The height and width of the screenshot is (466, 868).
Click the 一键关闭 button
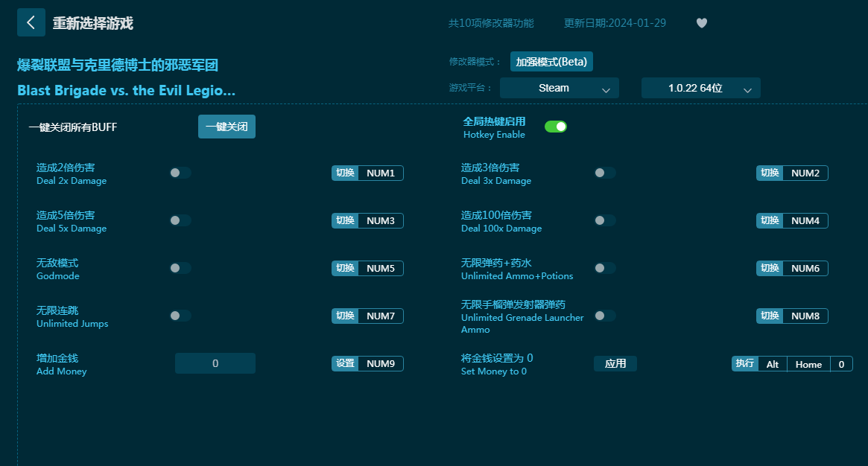[x=227, y=127]
